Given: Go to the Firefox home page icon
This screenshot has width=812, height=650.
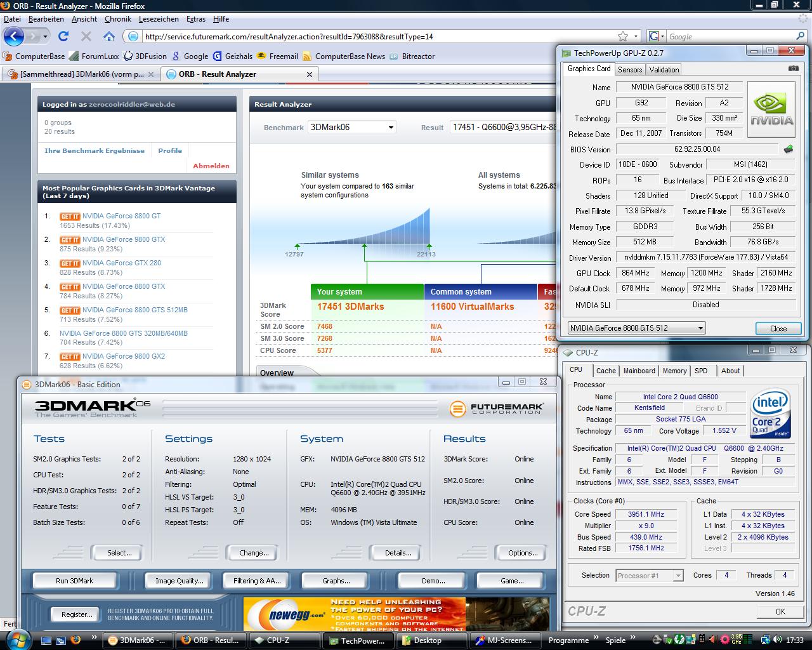Looking at the screenshot, I should [109, 36].
